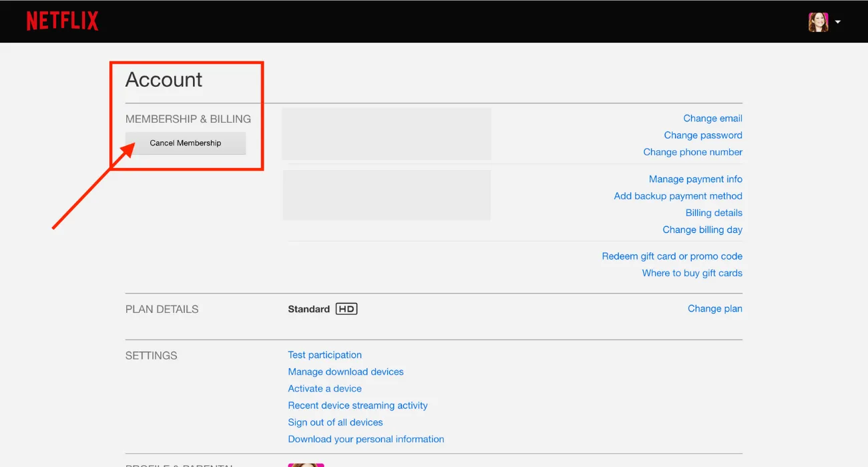Go to Manage download devices
The image size is (868, 467).
[345, 372]
